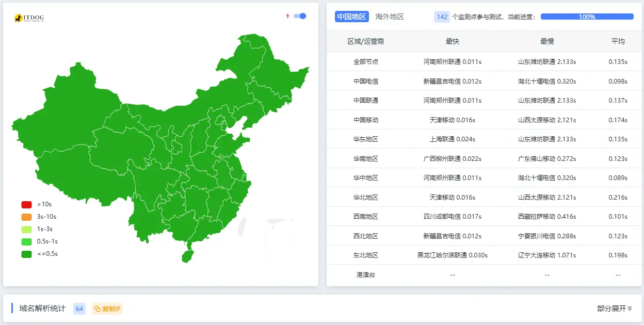Click the orange 3s-10s legend swatch
Screen dimensions: 644x325
pyautogui.click(x=26, y=217)
